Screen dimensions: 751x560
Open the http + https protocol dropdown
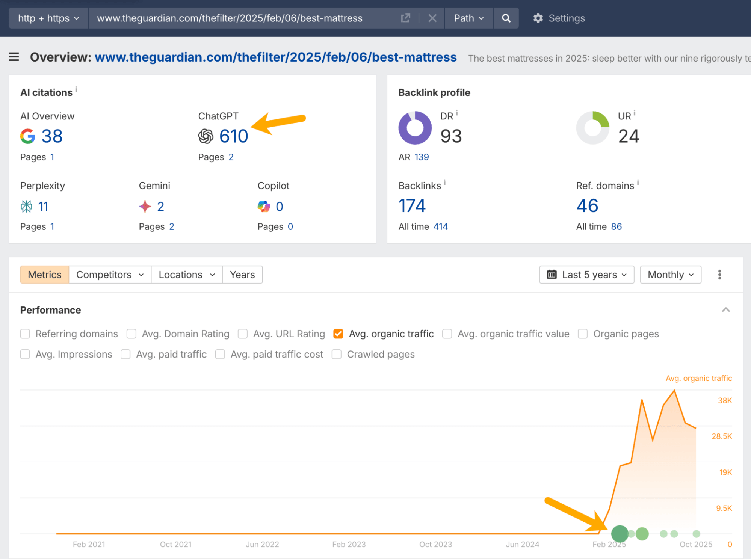pos(48,18)
